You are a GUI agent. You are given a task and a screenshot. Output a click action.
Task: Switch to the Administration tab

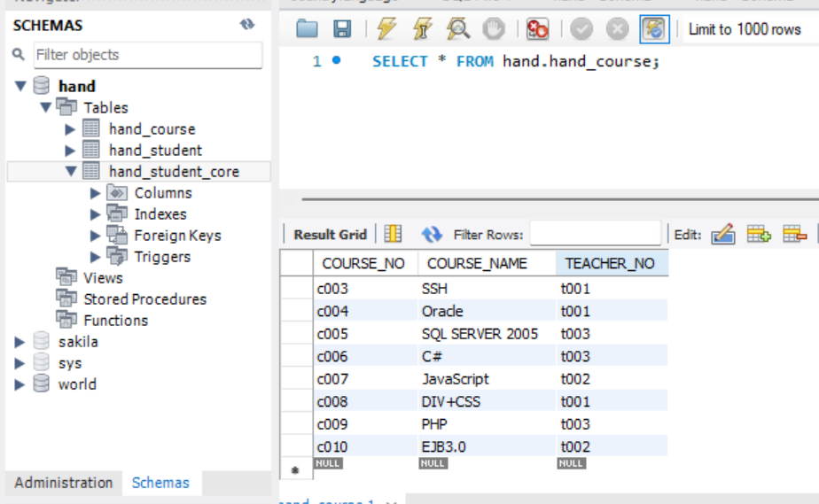(63, 483)
